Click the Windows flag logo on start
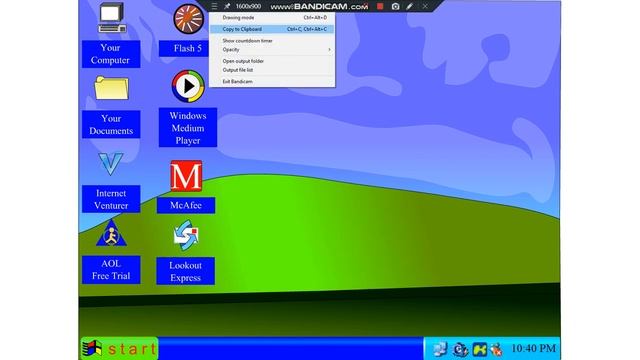Screen dimensions: 640x360 (92, 348)
